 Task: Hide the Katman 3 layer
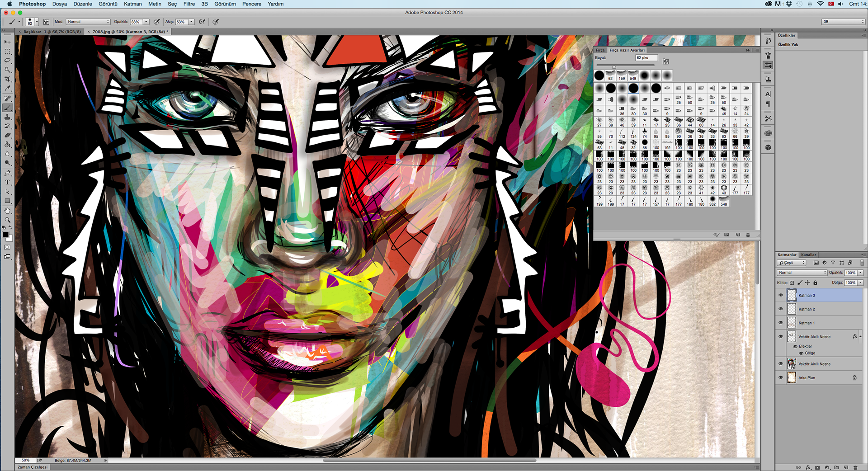coord(780,295)
